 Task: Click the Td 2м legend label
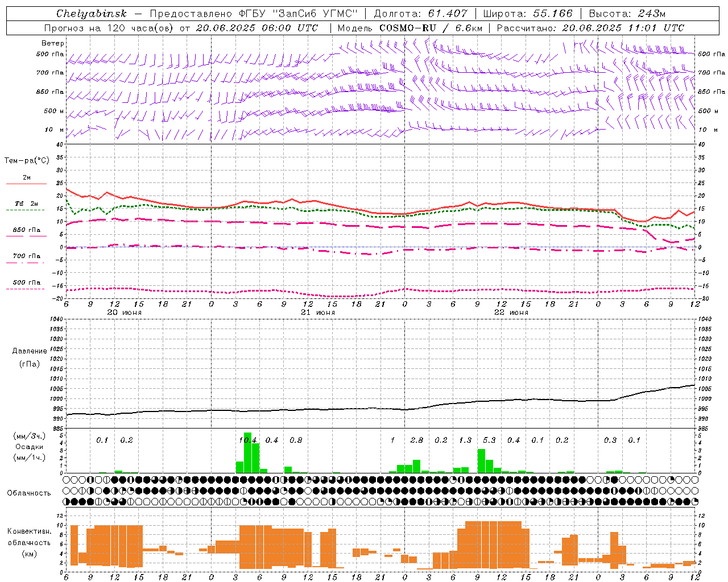[x=27, y=203]
